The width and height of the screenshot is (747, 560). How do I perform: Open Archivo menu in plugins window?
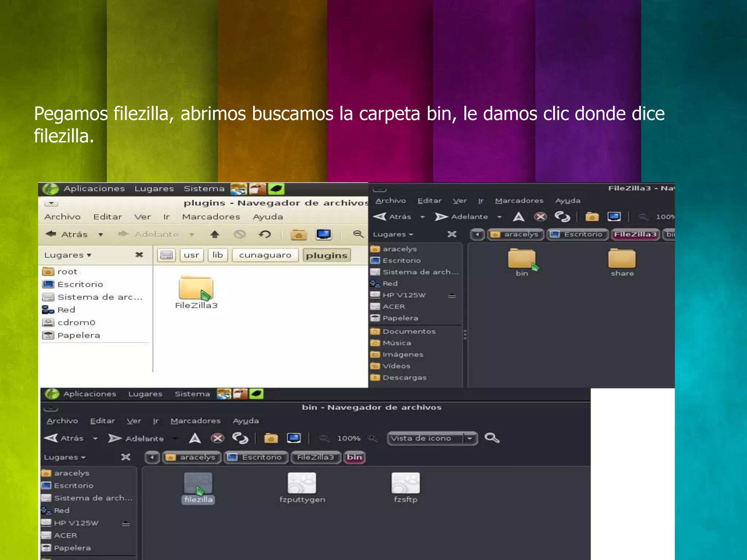pyautogui.click(x=62, y=217)
